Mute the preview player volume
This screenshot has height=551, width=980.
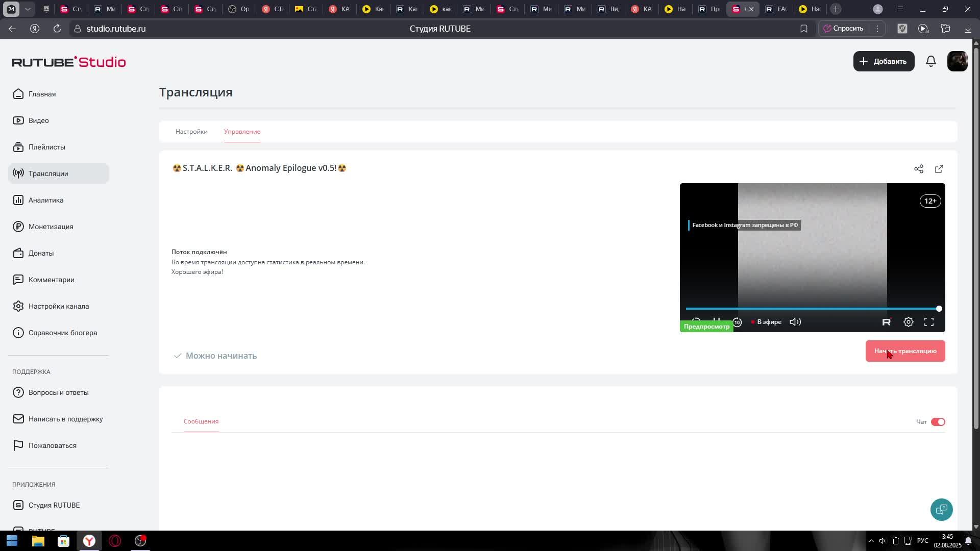pos(795,322)
